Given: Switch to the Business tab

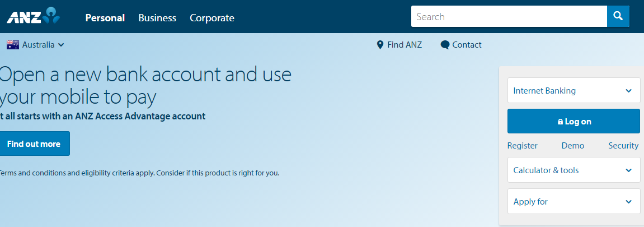Looking at the screenshot, I should (x=157, y=18).
